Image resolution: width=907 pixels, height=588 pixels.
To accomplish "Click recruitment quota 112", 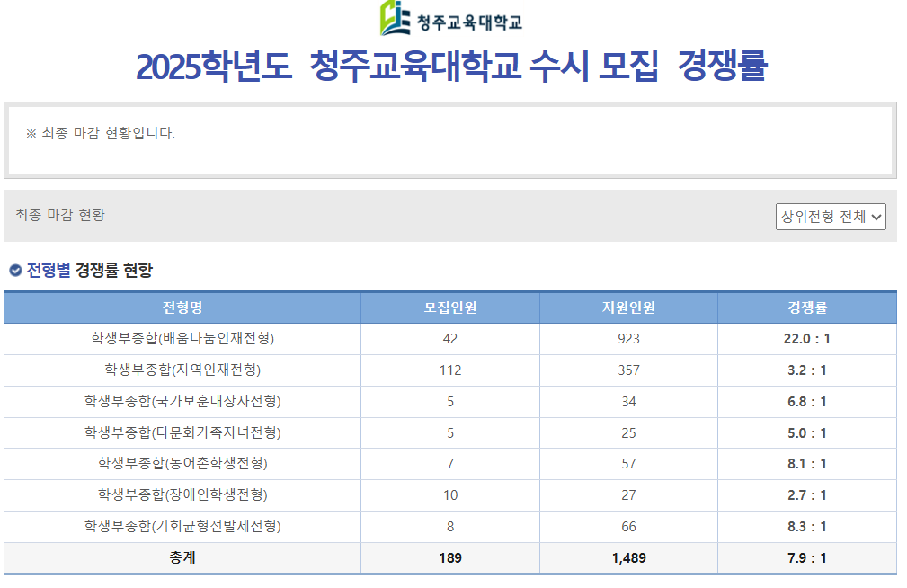I will [450, 370].
